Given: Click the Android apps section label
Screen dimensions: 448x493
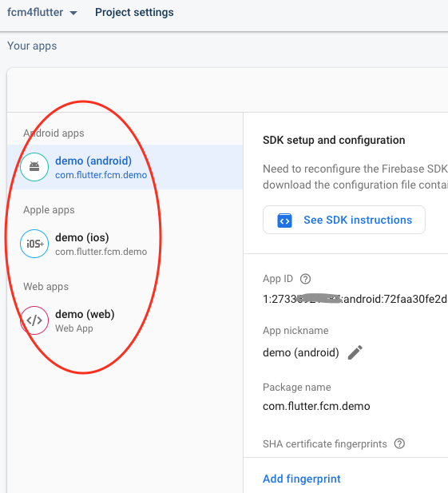Looking at the screenshot, I should [54, 133].
